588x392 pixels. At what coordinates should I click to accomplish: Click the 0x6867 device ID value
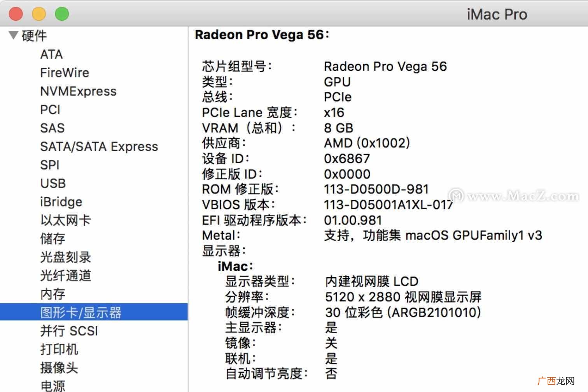click(x=347, y=159)
